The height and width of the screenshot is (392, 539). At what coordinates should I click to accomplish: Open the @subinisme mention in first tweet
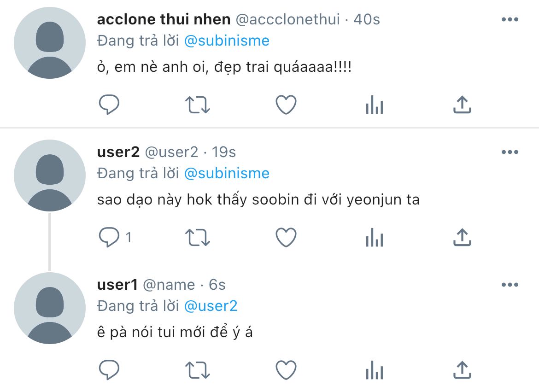[x=227, y=41]
